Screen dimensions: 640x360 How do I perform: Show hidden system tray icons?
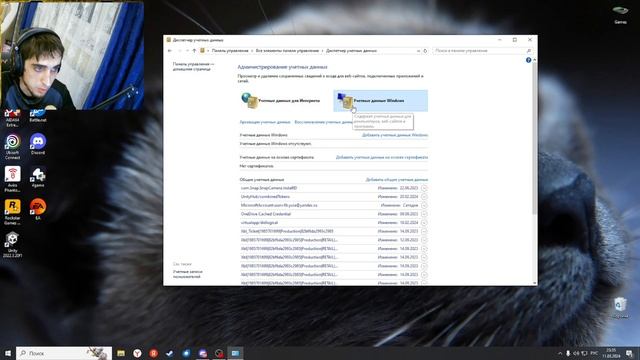[x=560, y=353]
